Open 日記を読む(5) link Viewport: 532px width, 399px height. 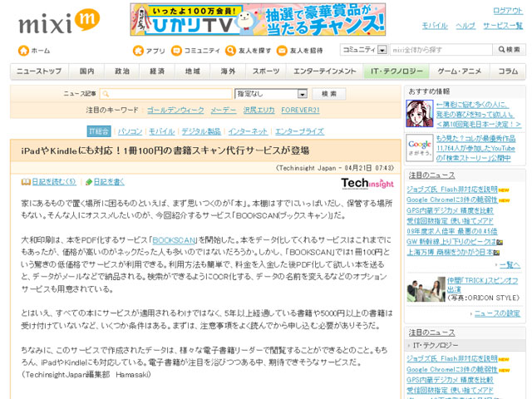pyautogui.click(x=54, y=182)
